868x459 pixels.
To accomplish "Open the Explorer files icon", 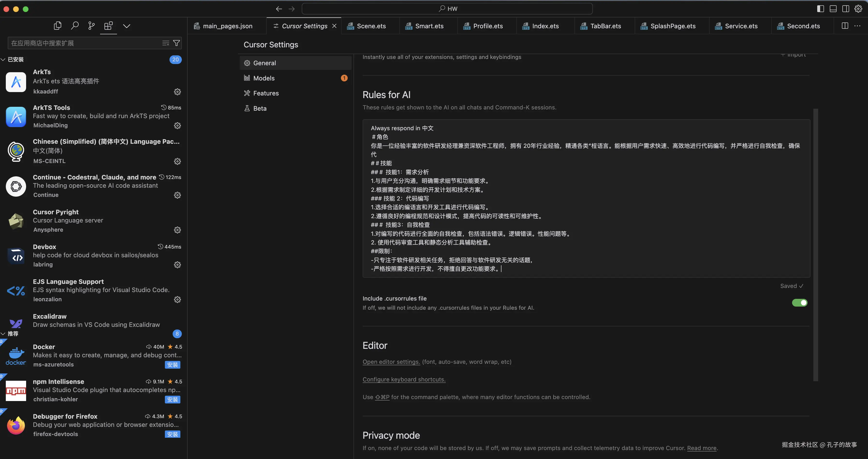I will [58, 26].
